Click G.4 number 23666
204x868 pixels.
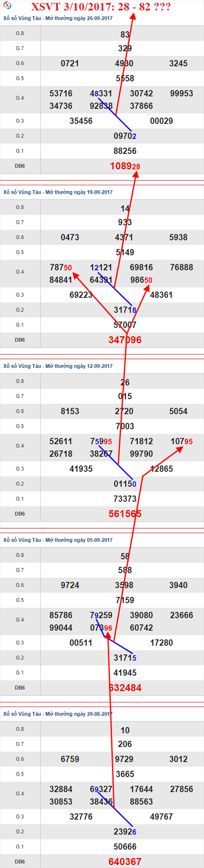pyautogui.click(x=181, y=615)
